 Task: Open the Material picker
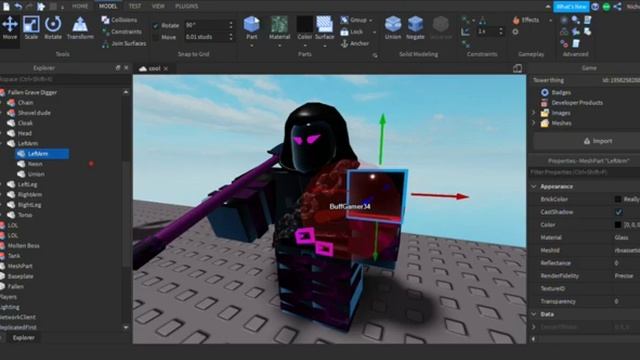280,27
